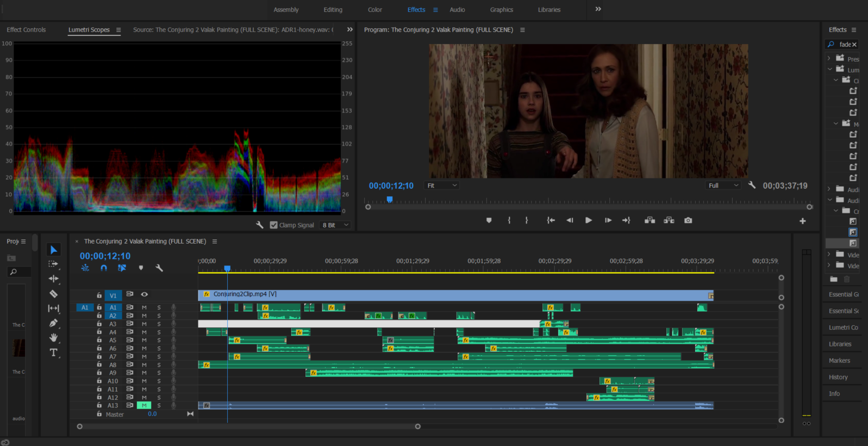Toggle lock on V1 track

coord(99,295)
